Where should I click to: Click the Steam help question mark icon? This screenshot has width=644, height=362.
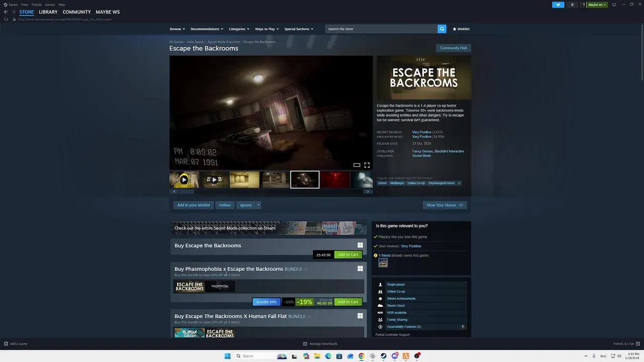click(584, 5)
